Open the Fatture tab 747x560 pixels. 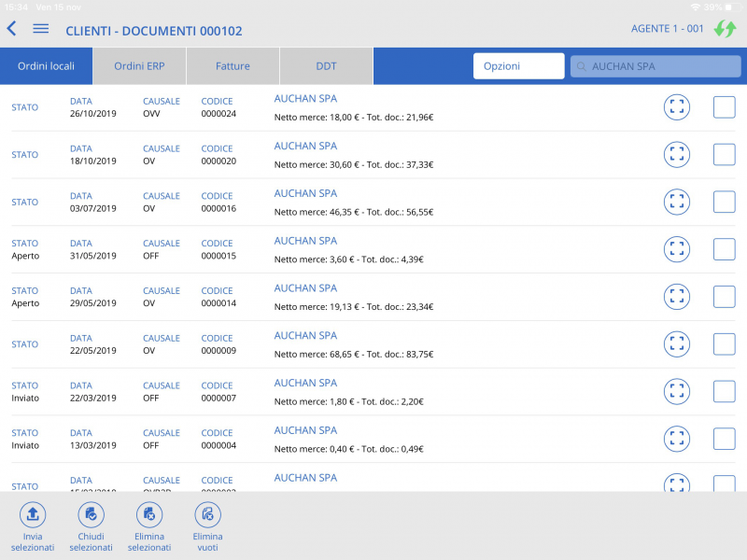click(x=232, y=65)
